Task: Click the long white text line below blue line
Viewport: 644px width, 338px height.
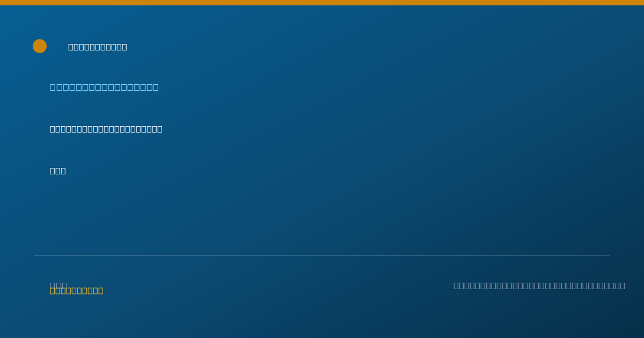Action: coord(106,129)
